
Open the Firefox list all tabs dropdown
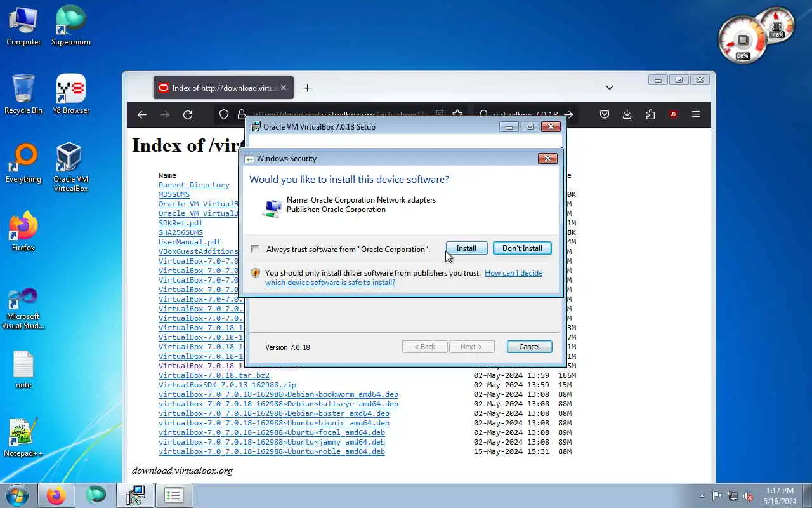click(x=610, y=87)
